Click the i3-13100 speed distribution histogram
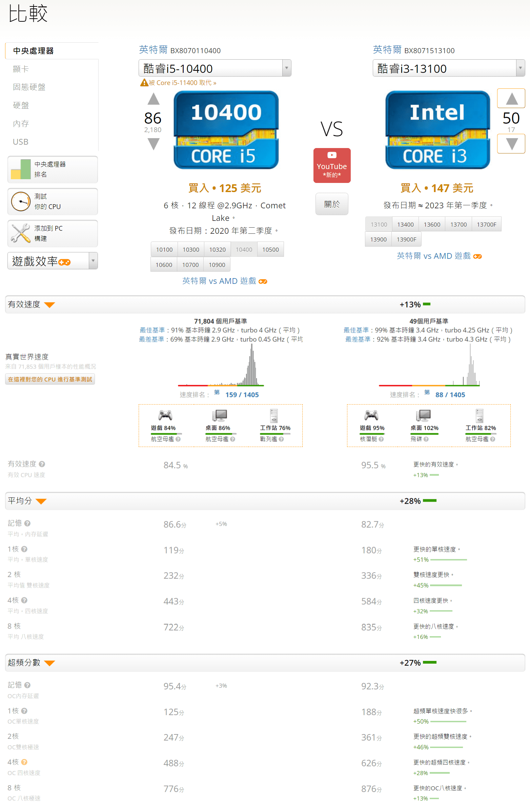Image resolution: width=530 pixels, height=812 pixels. pyautogui.click(x=429, y=365)
